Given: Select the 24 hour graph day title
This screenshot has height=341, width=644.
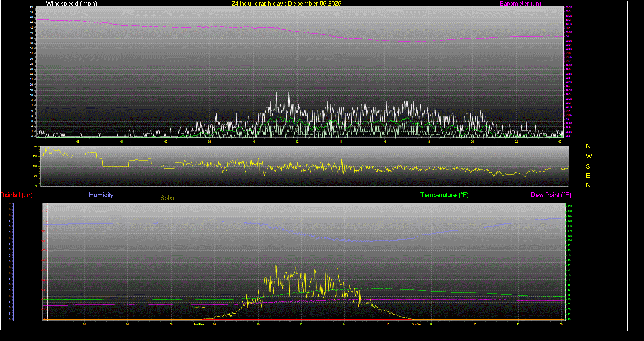Looking at the screenshot, I should [x=286, y=4].
